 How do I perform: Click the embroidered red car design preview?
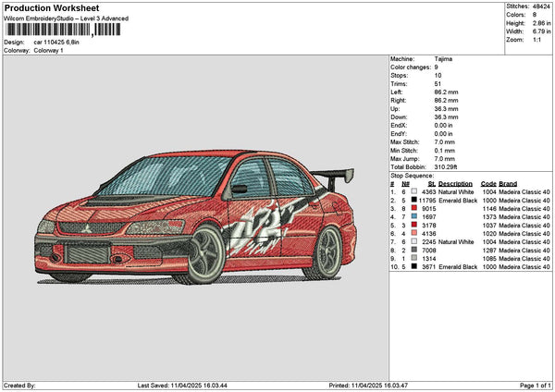[196, 216]
